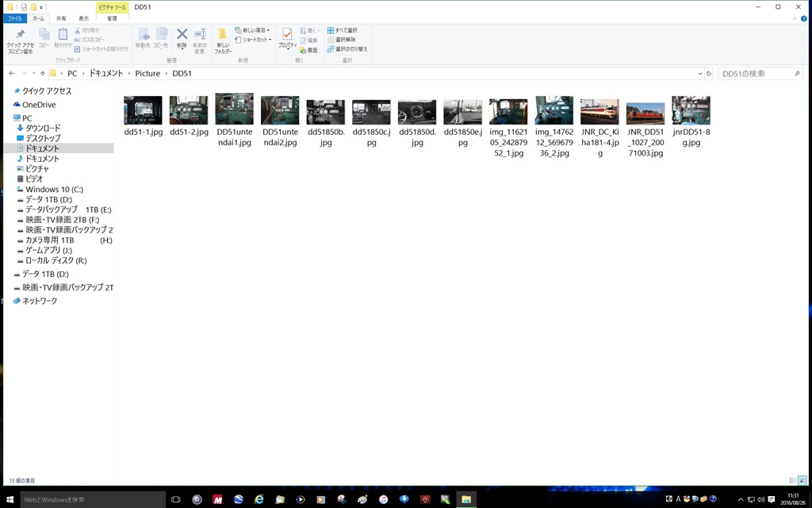Screen dimensions: 812x508
Task: Open the 新しい項目 dropdown
Action: click(253, 30)
